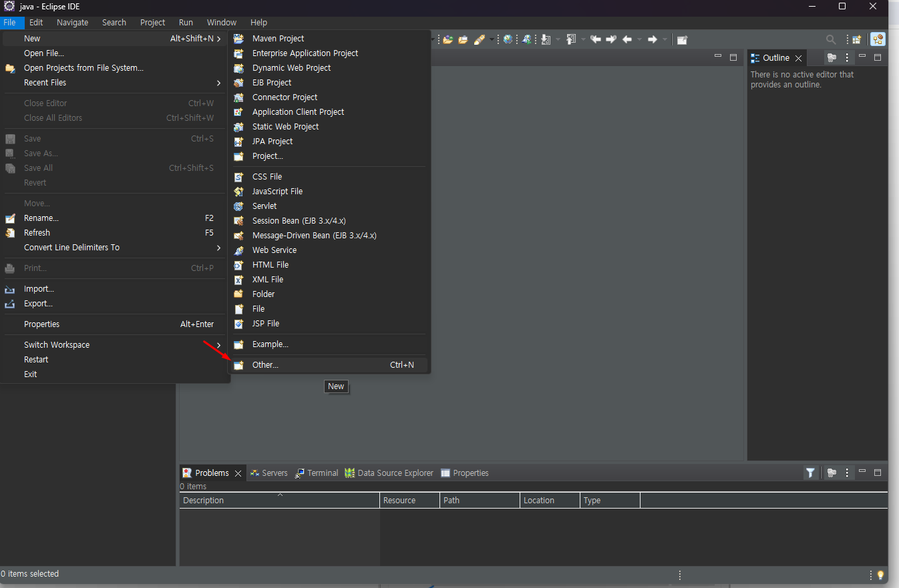Select Properties in the File menu
The image size is (899, 588).
[115, 324]
